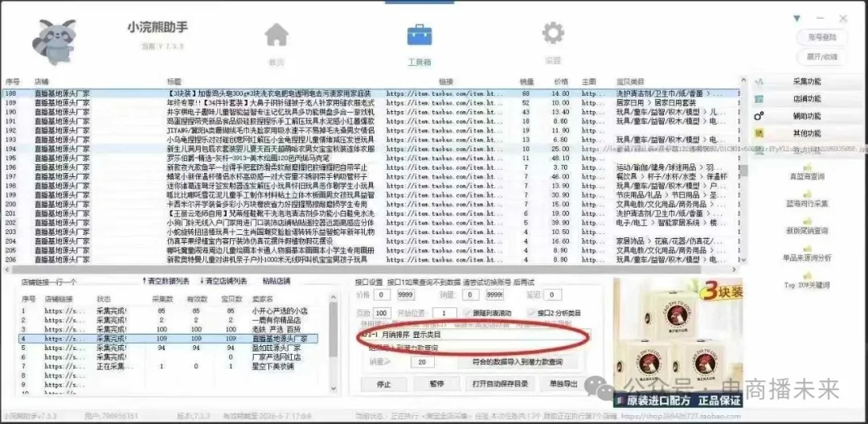Toggle the 跟随列表滚动 checkbox
The image size is (868, 424).
[468, 313]
